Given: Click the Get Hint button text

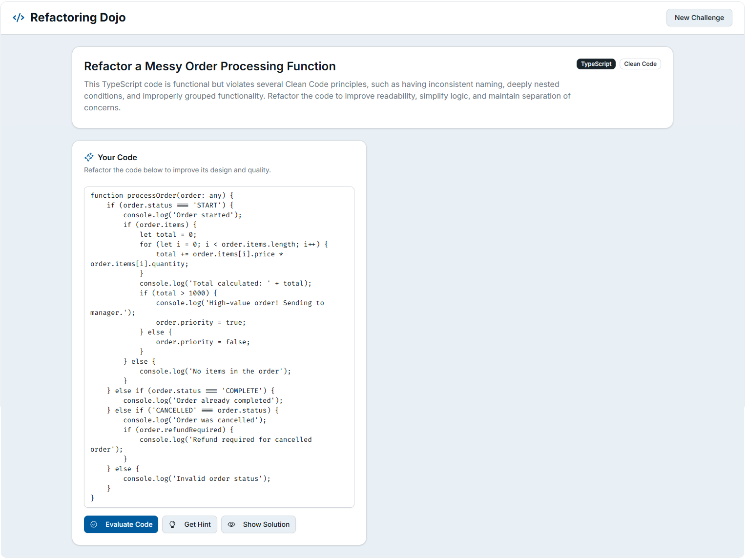Looking at the screenshot, I should coord(197,524).
